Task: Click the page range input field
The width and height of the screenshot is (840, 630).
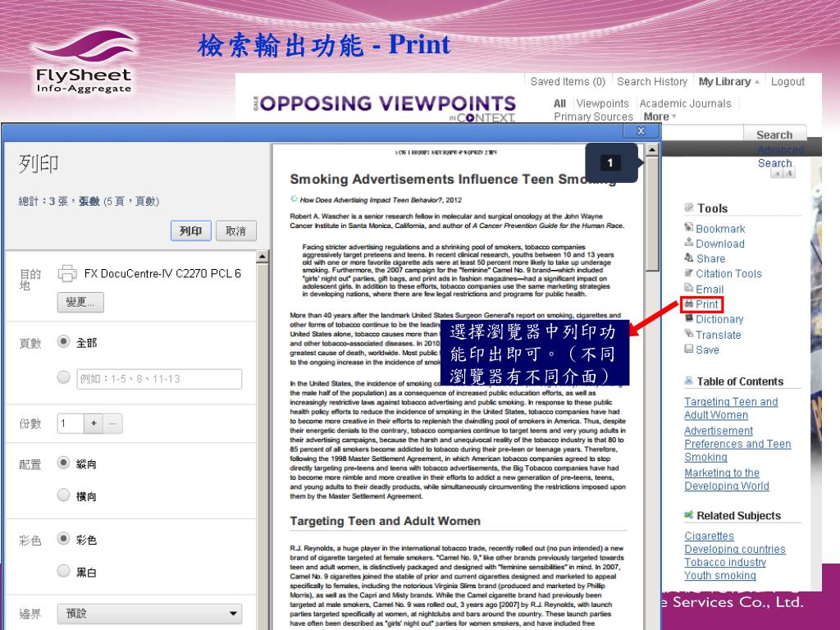Action: click(x=159, y=379)
